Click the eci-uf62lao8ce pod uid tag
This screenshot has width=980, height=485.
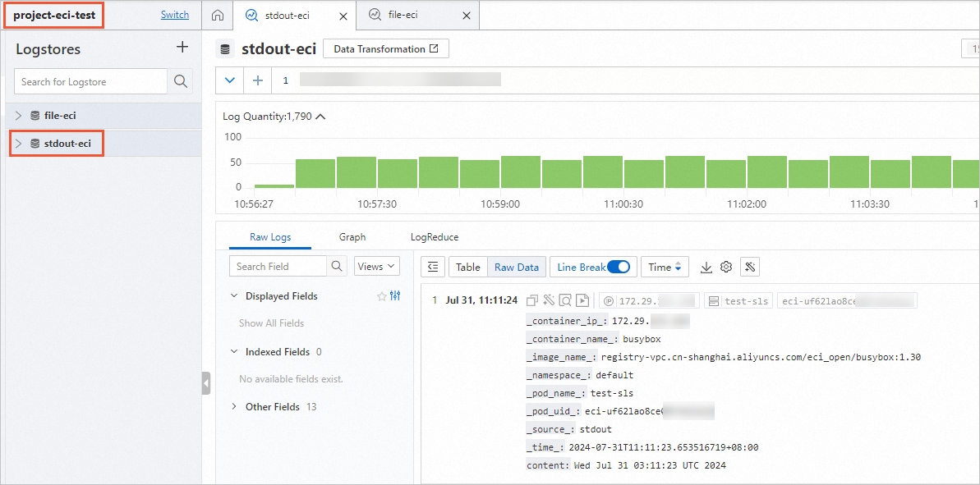(847, 301)
